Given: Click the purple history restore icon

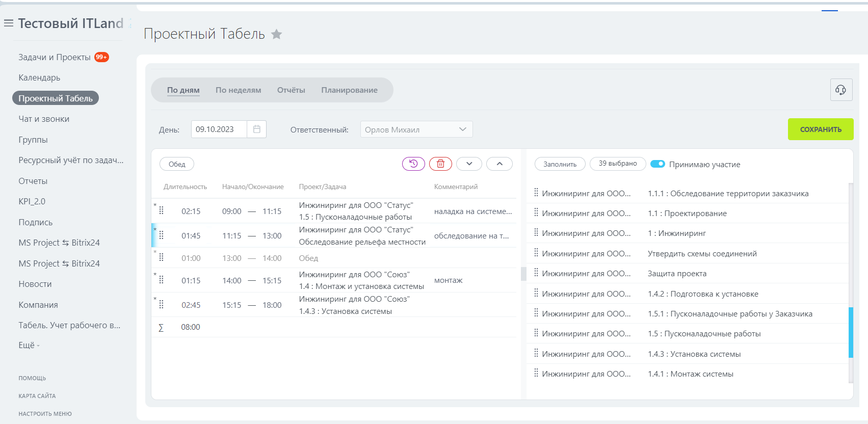Looking at the screenshot, I should [413, 164].
